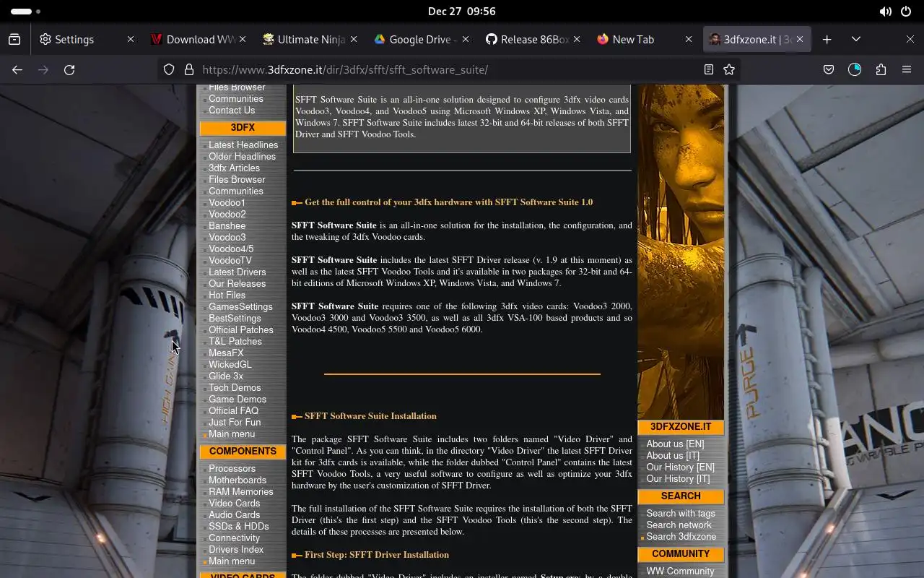Open Older Headlines link

tap(242, 157)
